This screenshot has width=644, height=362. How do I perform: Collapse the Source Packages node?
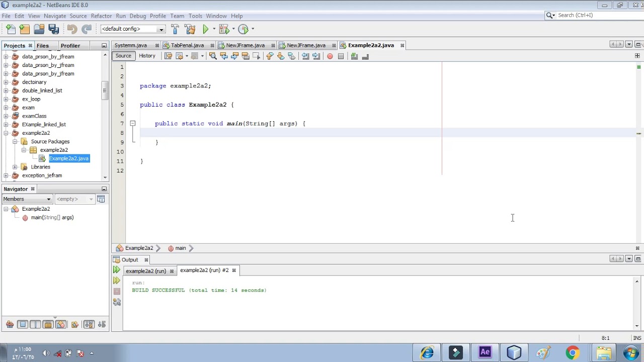pos(15,142)
